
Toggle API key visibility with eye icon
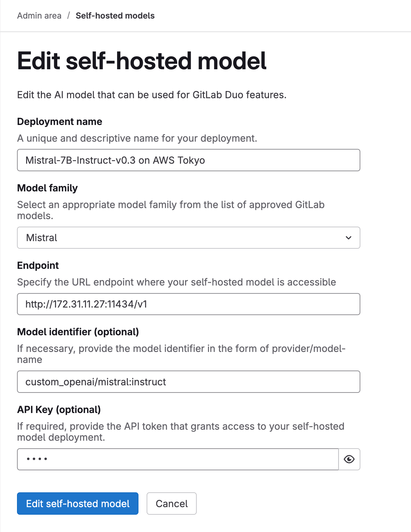[349, 459]
